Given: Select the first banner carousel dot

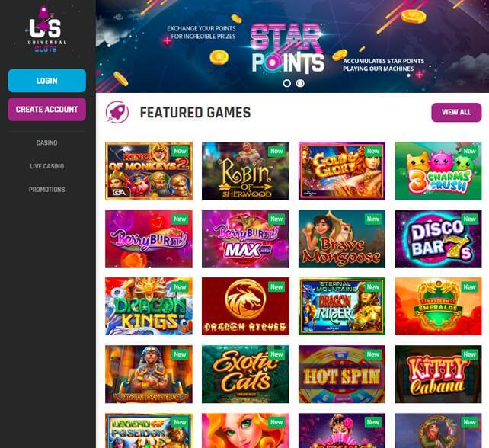Looking at the screenshot, I should (x=287, y=83).
